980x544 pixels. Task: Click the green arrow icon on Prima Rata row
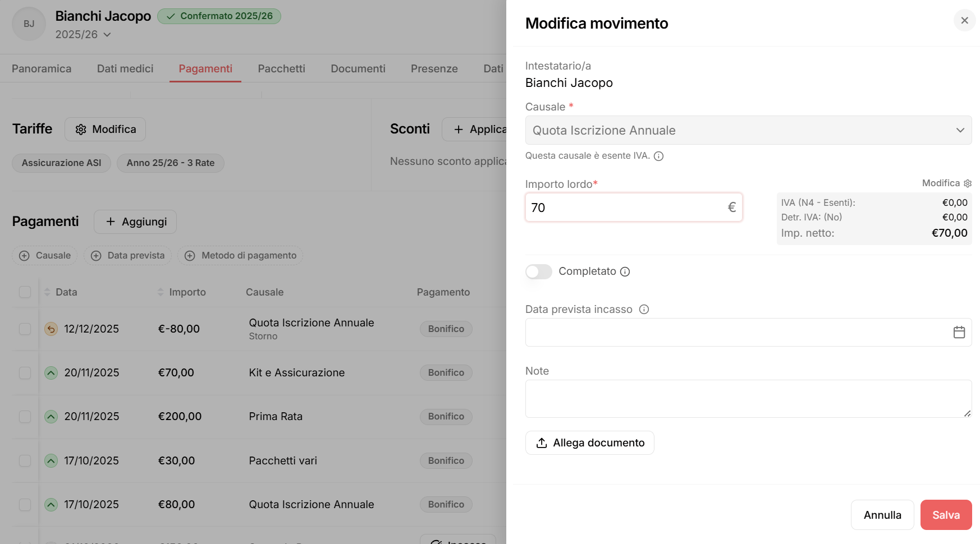pos(51,417)
